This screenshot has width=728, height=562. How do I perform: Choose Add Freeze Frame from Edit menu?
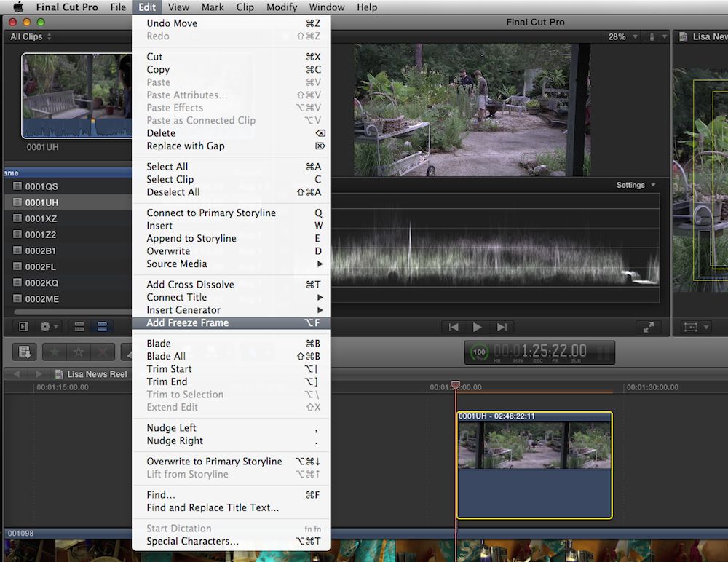[x=188, y=323]
